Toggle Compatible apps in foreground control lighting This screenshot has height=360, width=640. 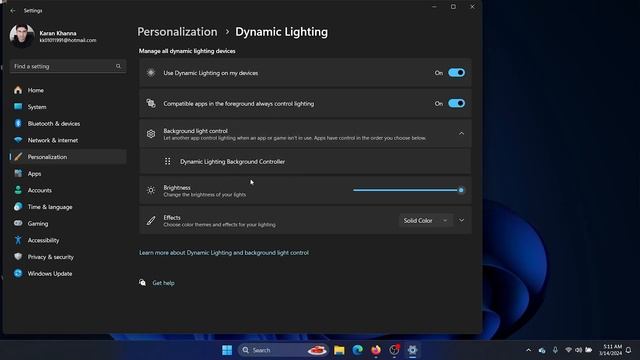point(456,103)
